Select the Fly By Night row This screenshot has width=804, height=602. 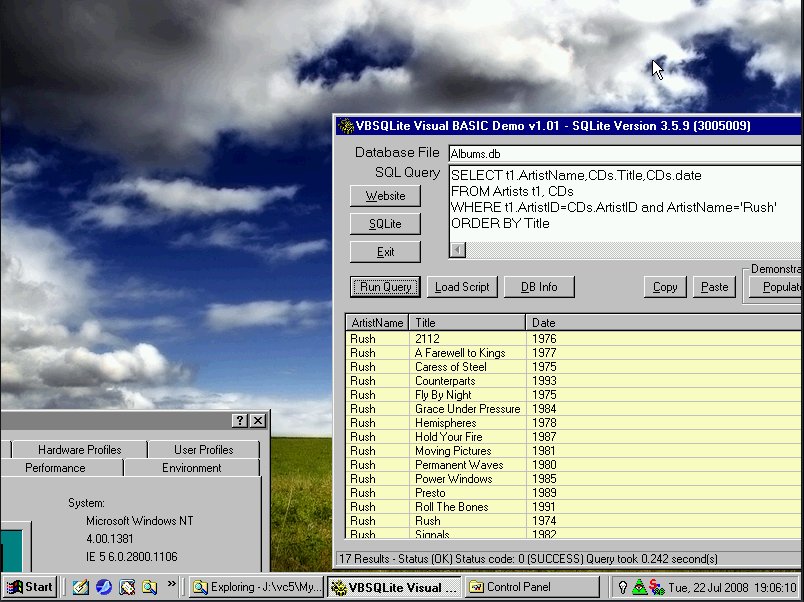point(573,395)
